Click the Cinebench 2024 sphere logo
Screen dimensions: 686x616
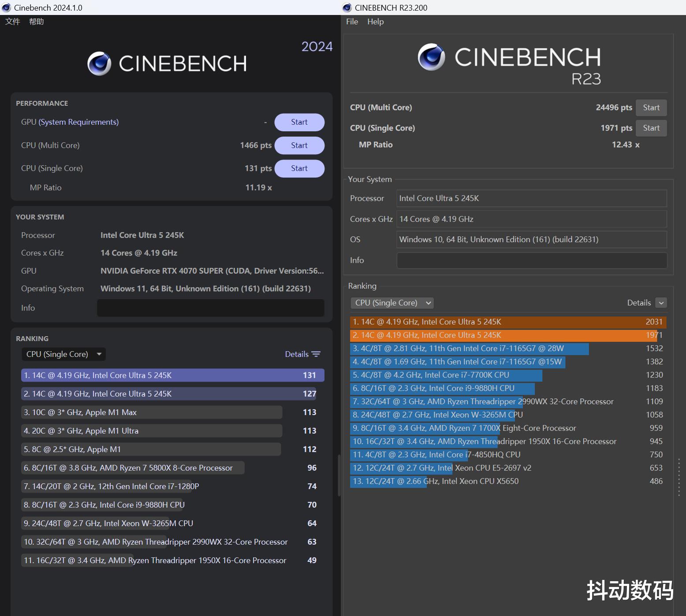(99, 63)
